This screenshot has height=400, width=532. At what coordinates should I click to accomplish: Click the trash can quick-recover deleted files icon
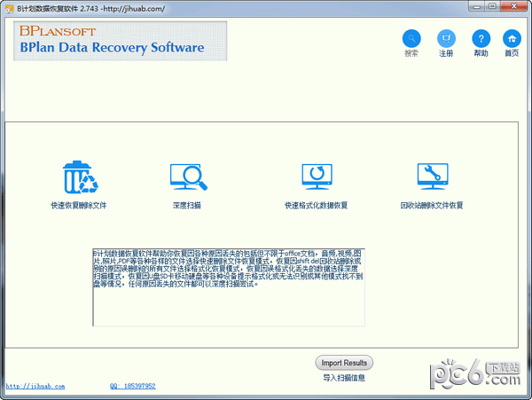pos(81,177)
